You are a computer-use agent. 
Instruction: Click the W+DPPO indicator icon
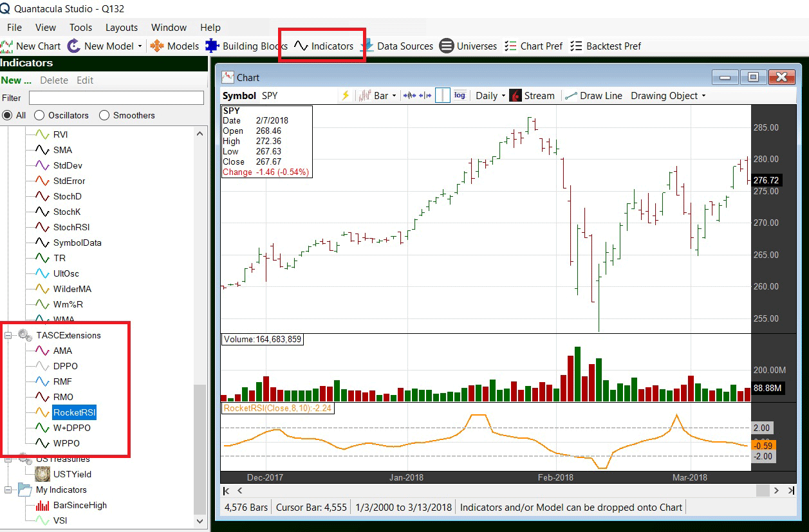[x=42, y=428]
